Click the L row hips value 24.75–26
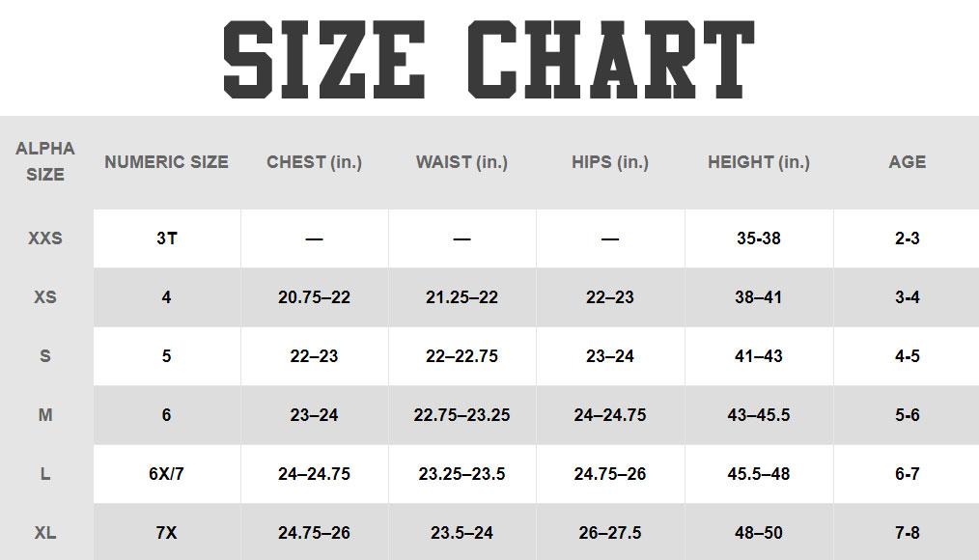The image size is (979, 560). click(609, 474)
